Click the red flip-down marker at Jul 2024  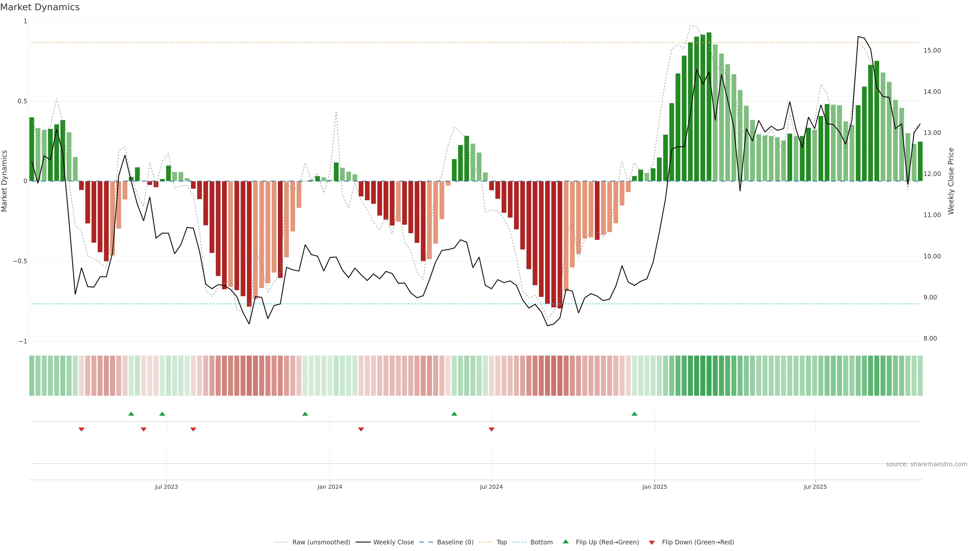492,429
